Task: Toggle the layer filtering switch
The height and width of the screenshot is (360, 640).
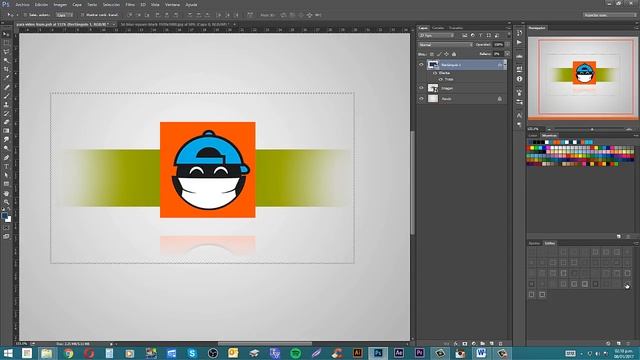Action: coord(508,36)
